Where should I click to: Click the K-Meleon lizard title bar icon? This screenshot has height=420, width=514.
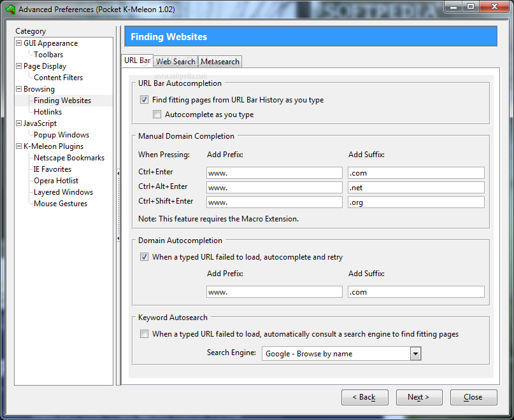[x=10, y=9]
